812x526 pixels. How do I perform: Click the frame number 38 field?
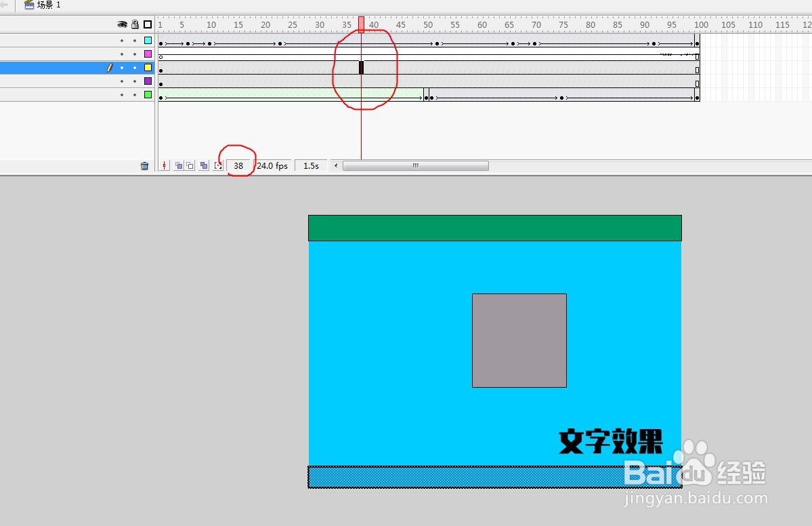coord(238,165)
